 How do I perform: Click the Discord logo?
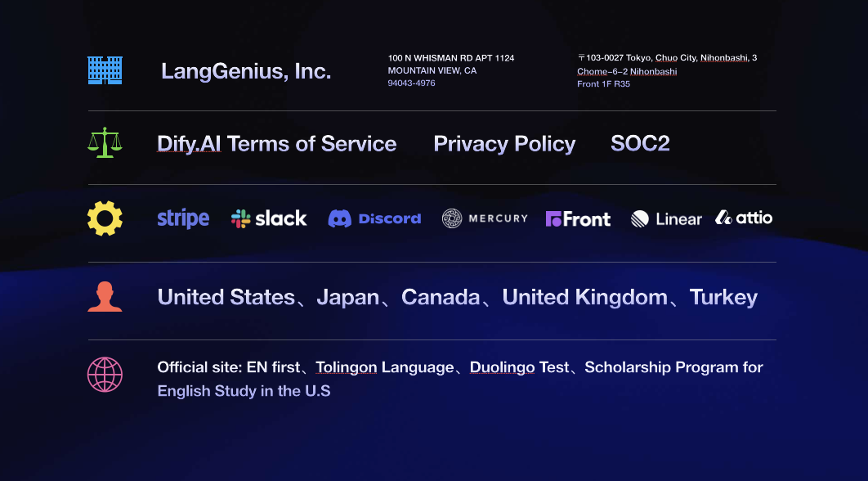pos(374,218)
